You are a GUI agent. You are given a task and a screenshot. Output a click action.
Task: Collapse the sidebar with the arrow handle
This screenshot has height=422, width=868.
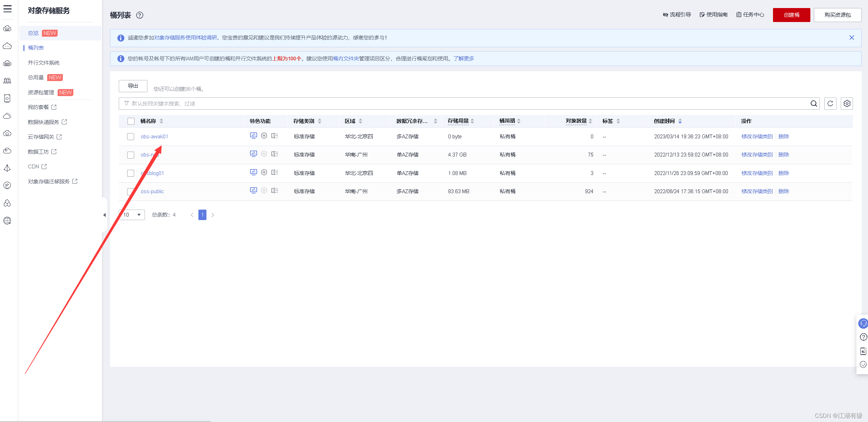pyautogui.click(x=104, y=215)
